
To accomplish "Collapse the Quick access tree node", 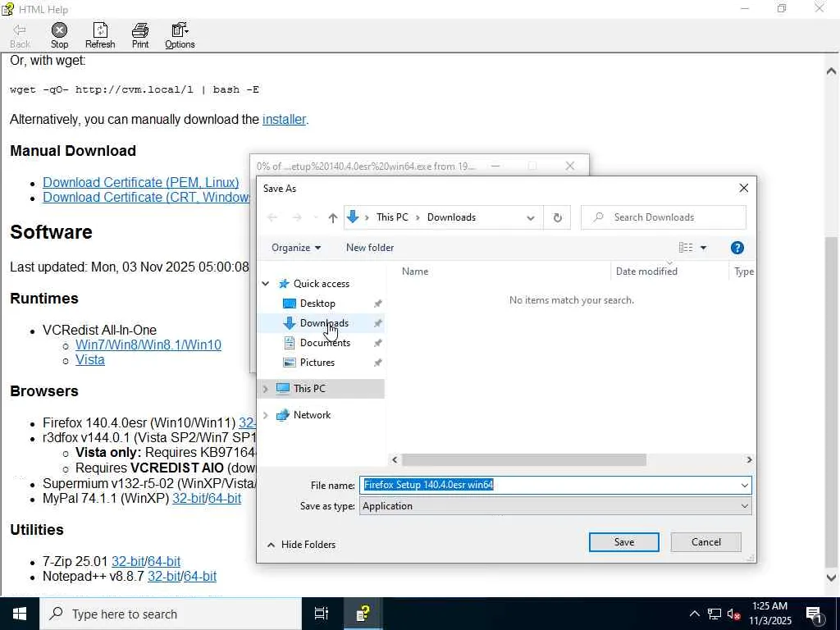I will [x=266, y=283].
